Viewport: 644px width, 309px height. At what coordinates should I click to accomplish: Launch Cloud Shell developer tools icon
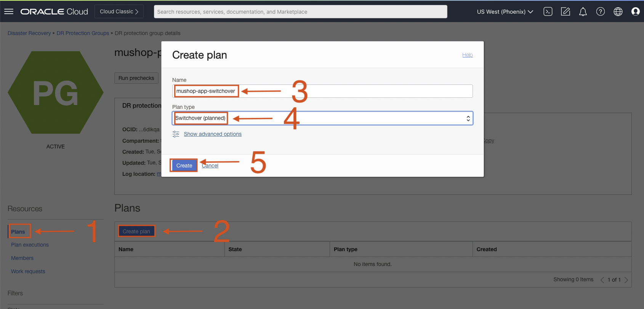pos(548,12)
